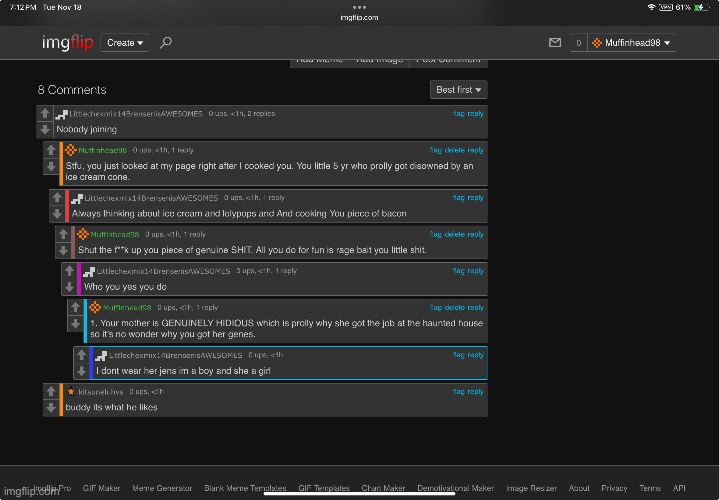Delete the "Shut the f**k up" comment

click(450, 233)
